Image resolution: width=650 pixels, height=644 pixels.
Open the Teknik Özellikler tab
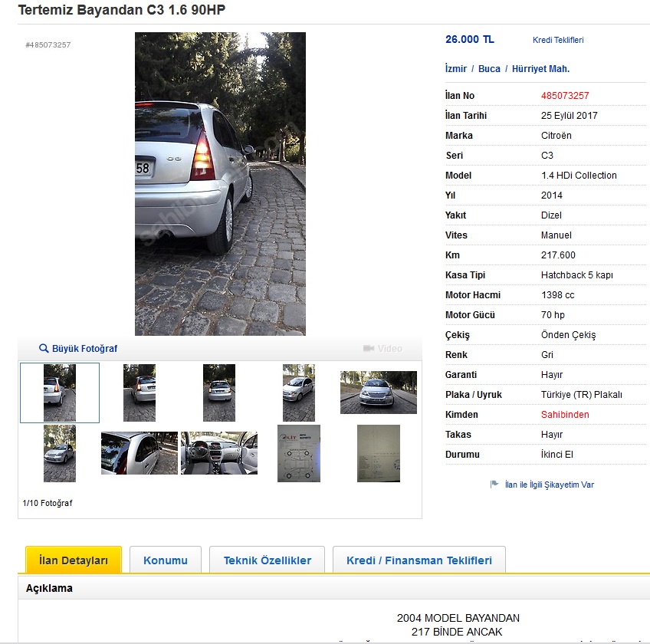(268, 560)
